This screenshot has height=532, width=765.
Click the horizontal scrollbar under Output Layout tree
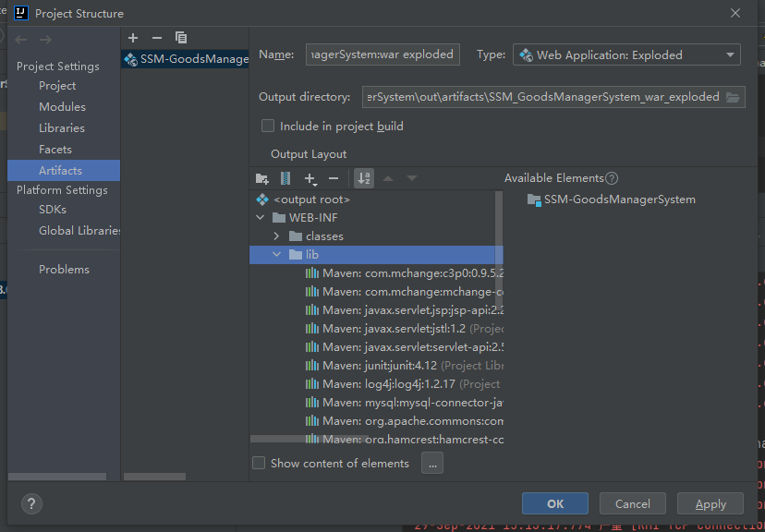(310, 439)
